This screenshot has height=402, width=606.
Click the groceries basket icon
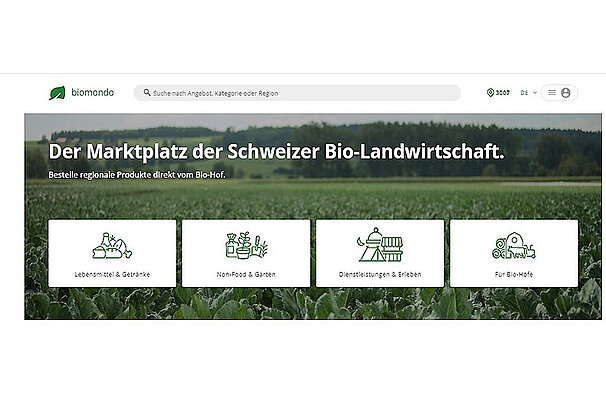(x=111, y=246)
